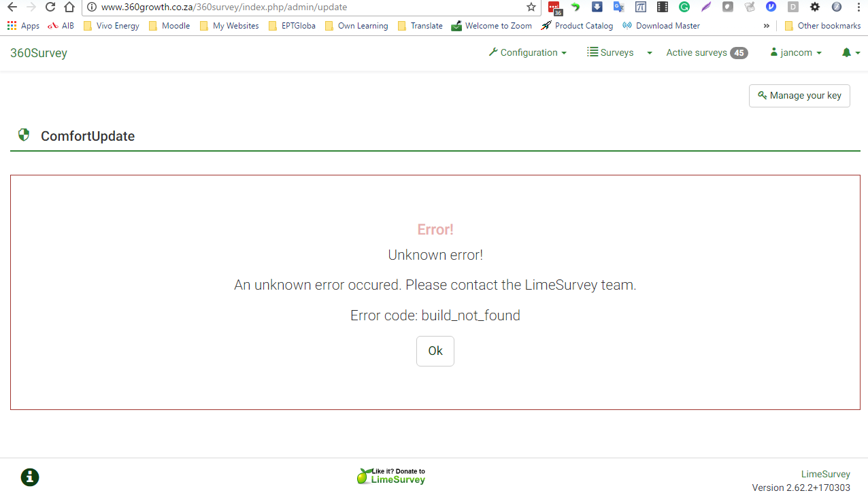Image resolution: width=868 pixels, height=495 pixels.
Task: Click the Manage your key button
Action: pyautogui.click(x=799, y=96)
